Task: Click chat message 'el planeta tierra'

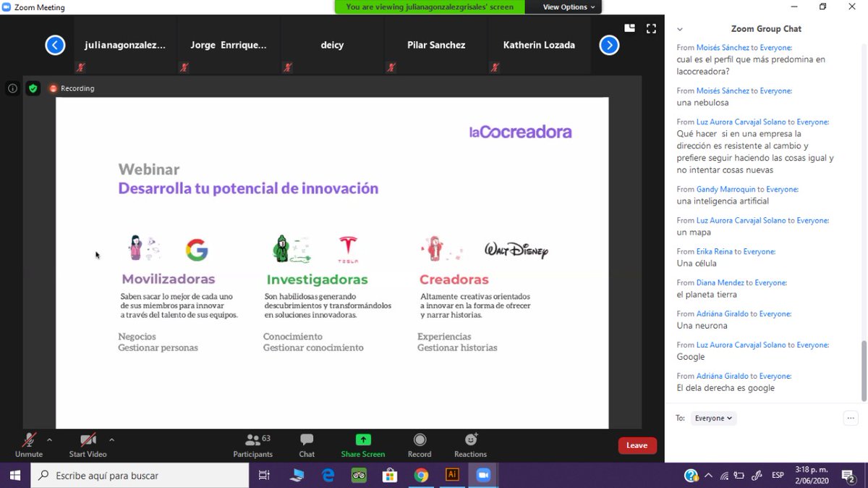Action: [x=707, y=295]
